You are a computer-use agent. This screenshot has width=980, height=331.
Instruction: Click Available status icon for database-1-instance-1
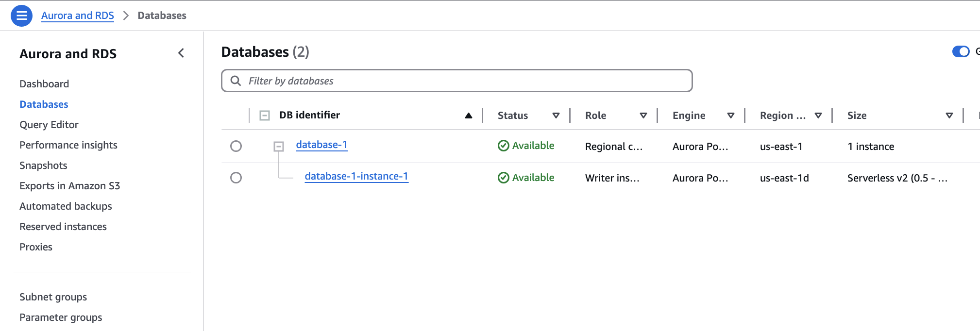(x=504, y=178)
